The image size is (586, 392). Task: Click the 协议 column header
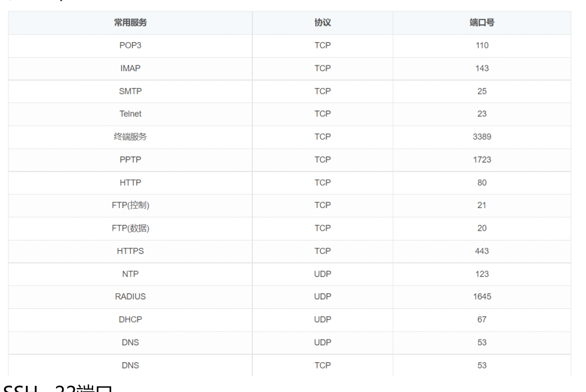point(322,23)
